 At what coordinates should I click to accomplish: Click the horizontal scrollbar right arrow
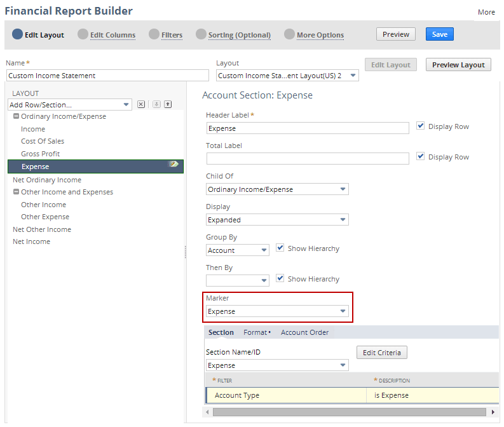493,412
